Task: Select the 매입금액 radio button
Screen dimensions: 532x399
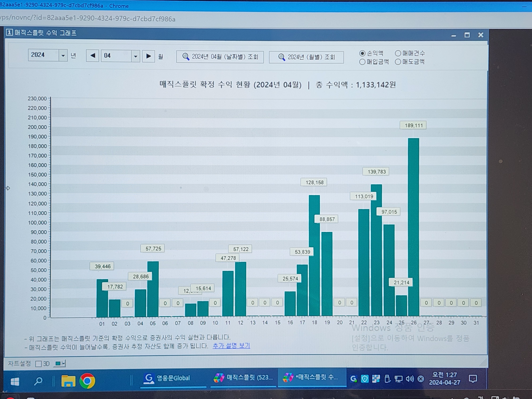Action: tap(362, 62)
